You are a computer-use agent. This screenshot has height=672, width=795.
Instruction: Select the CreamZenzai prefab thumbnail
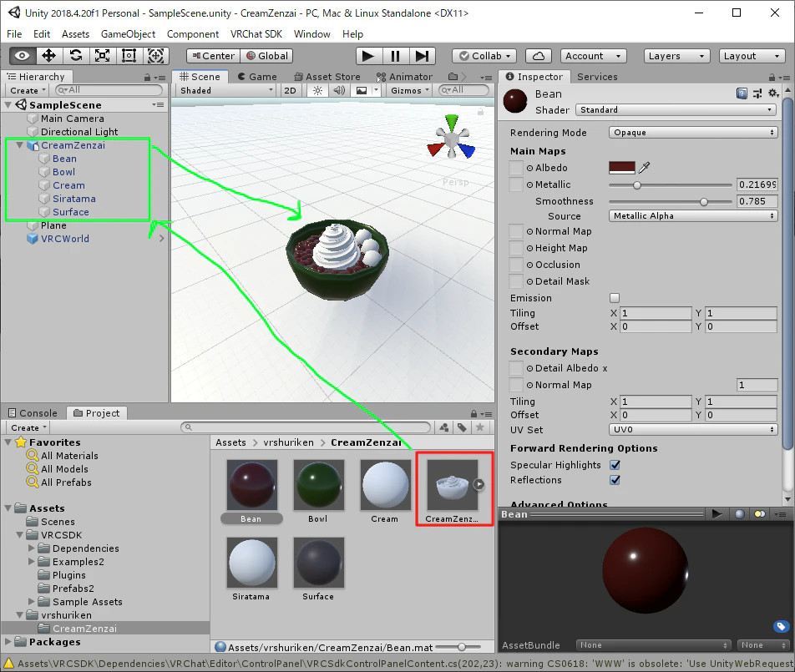point(453,485)
